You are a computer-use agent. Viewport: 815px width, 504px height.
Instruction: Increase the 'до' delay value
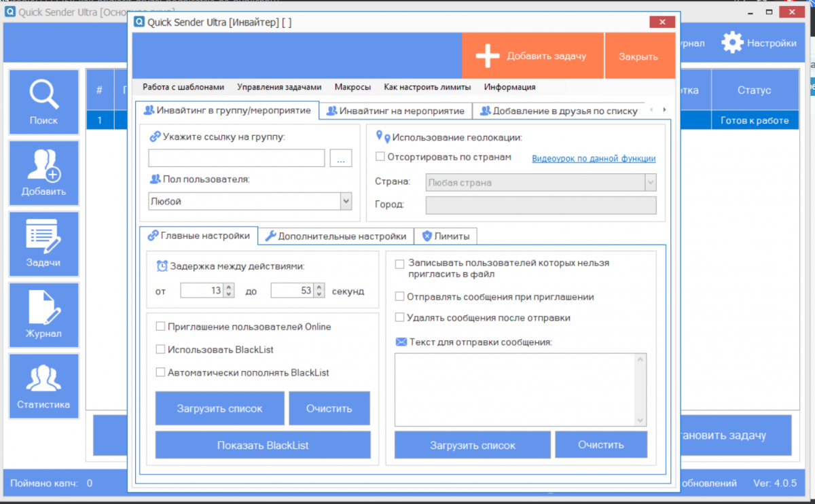point(319,287)
